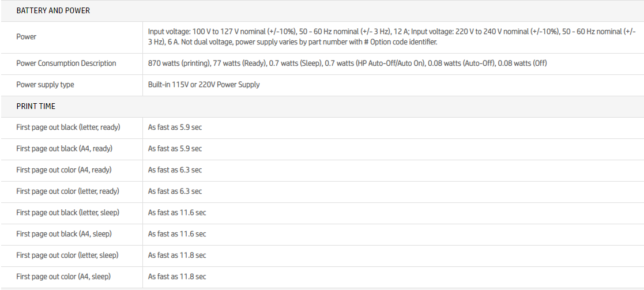Click the 11.6 sec value for black letter sleep
The height and width of the screenshot is (290, 644).
177,213
